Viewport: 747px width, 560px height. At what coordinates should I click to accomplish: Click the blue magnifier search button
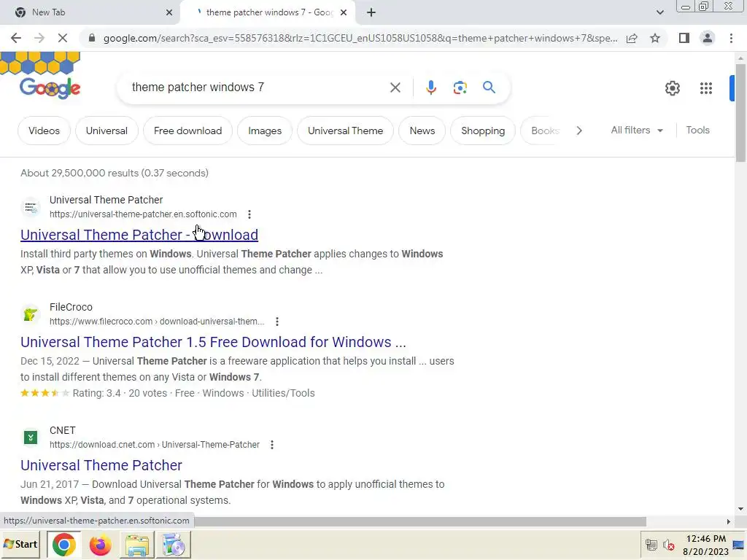pos(489,87)
